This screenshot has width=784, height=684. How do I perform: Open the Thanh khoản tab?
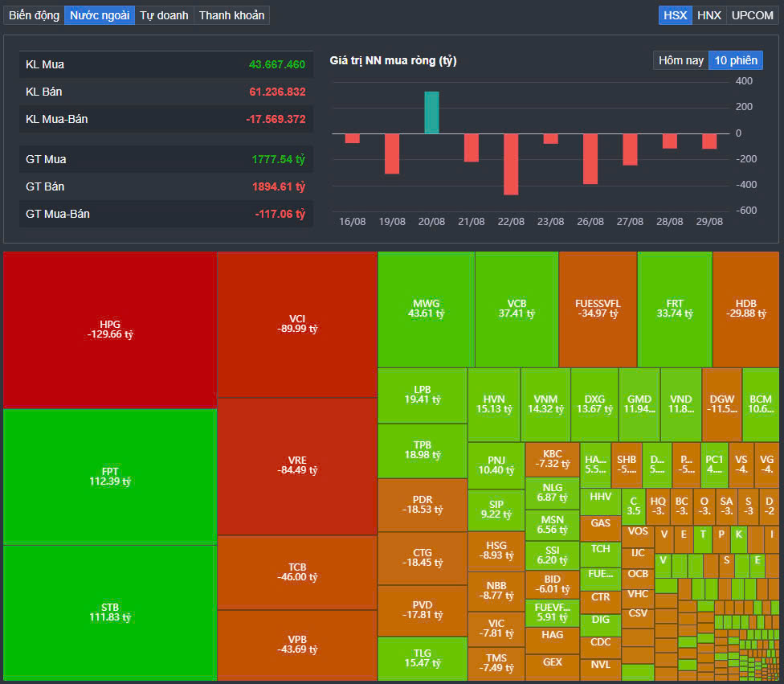pos(231,15)
